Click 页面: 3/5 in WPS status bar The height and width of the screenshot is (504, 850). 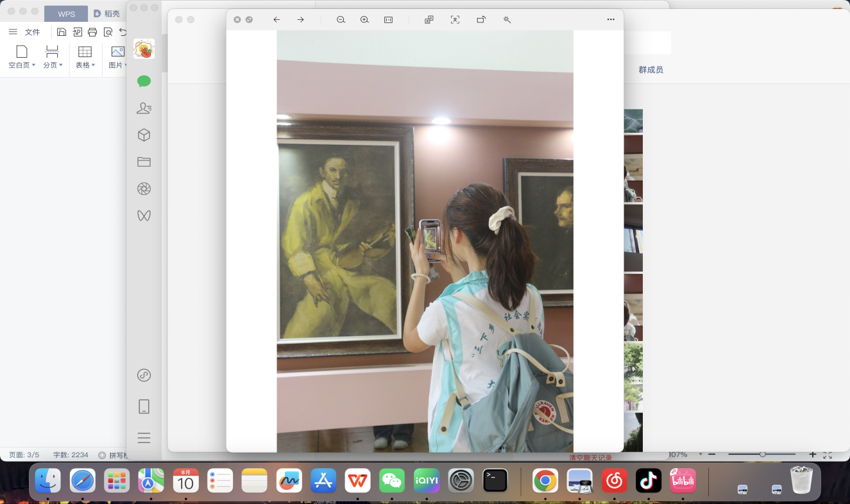(24, 455)
